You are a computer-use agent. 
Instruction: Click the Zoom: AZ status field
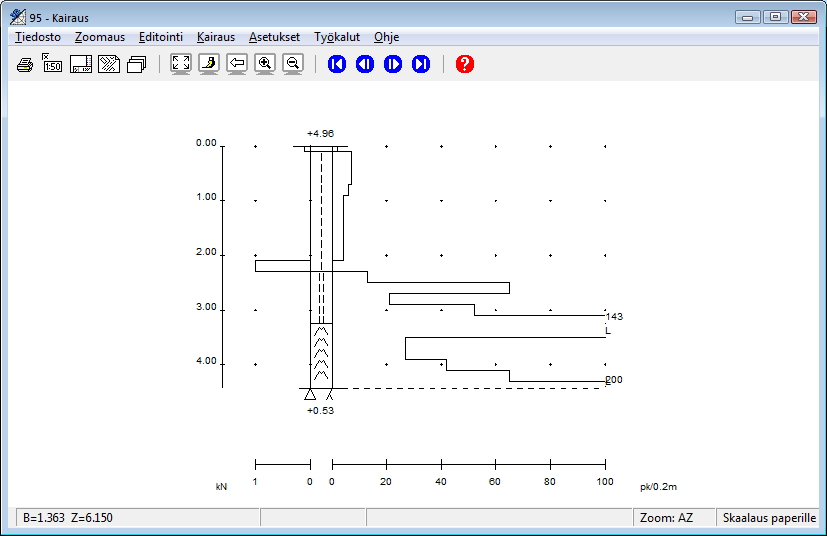[674, 518]
